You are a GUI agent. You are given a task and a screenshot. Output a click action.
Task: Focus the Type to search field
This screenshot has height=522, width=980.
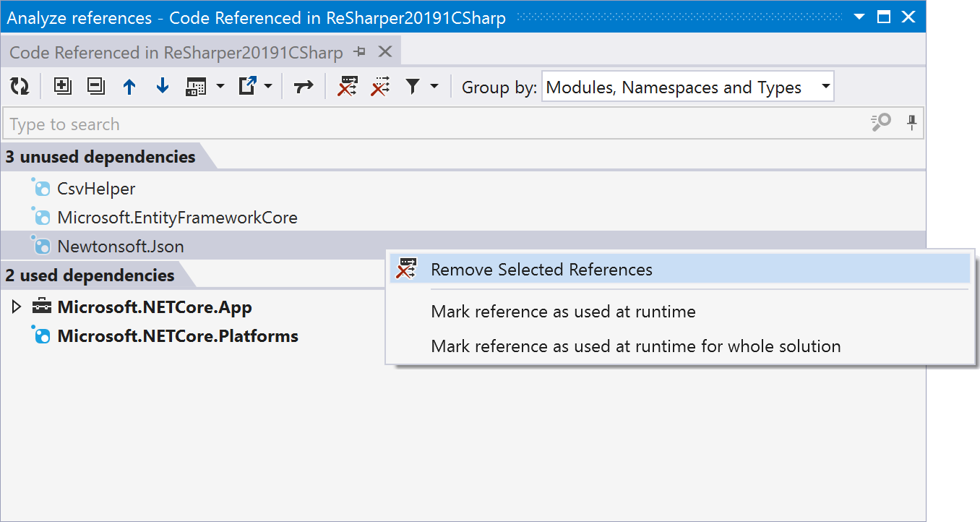[x=434, y=124]
